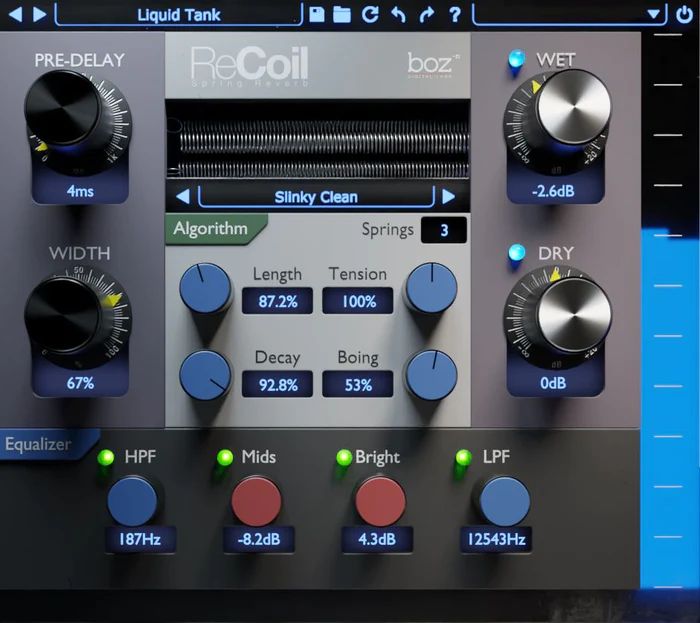The width and height of the screenshot is (700, 623).
Task: Open the Liquid Tank preset dropdown
Action: [177, 14]
